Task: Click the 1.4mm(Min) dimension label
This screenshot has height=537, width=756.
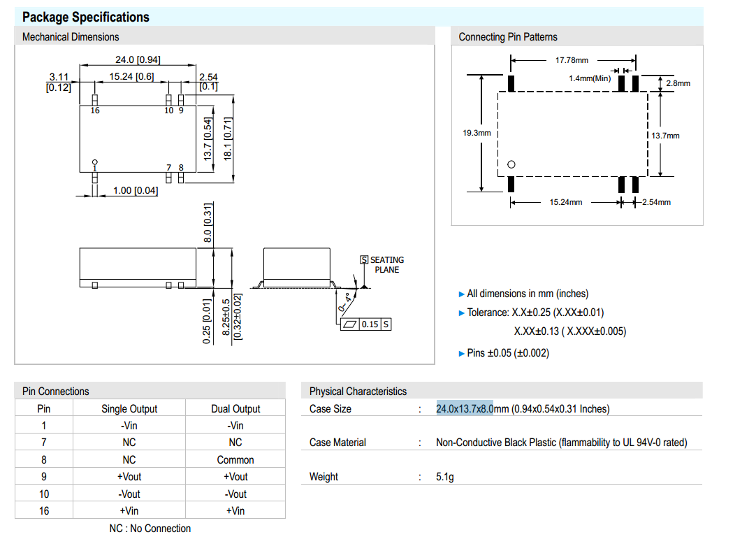Action: pyautogui.click(x=590, y=78)
